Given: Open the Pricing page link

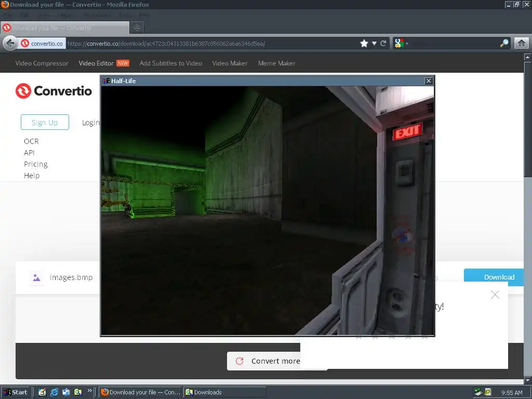Looking at the screenshot, I should click(36, 164).
